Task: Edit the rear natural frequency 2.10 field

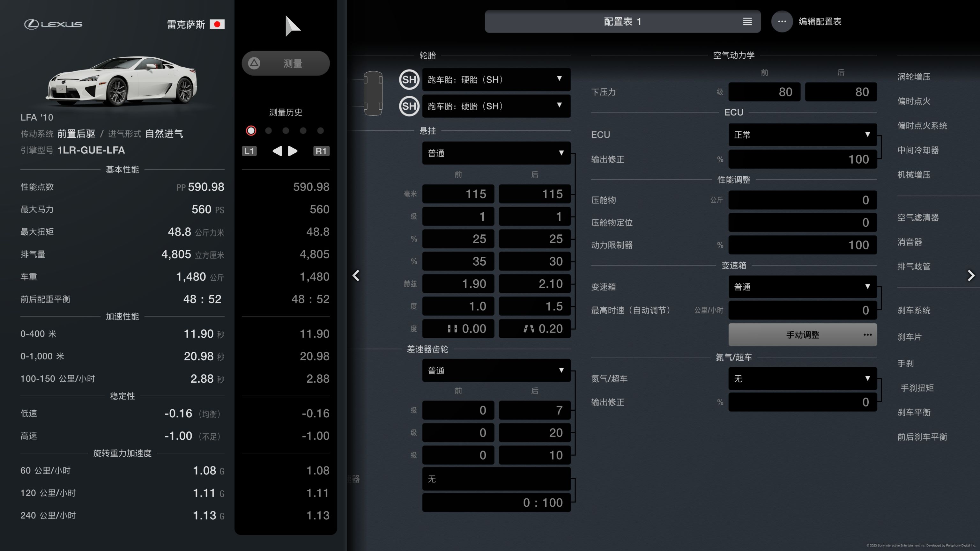Action: click(535, 284)
